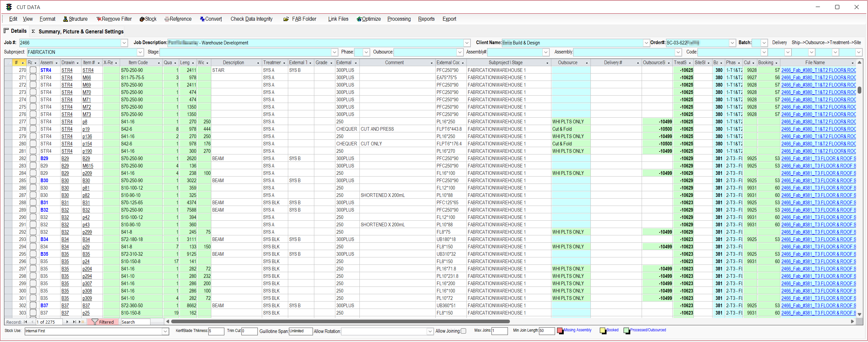Create new blank record button
Screen dimensions: 868x342
[x=81, y=322]
